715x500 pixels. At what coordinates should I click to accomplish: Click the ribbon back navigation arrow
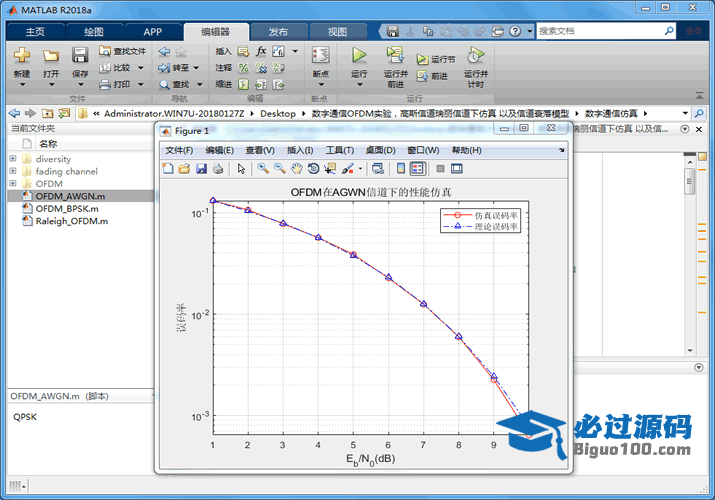(164, 52)
